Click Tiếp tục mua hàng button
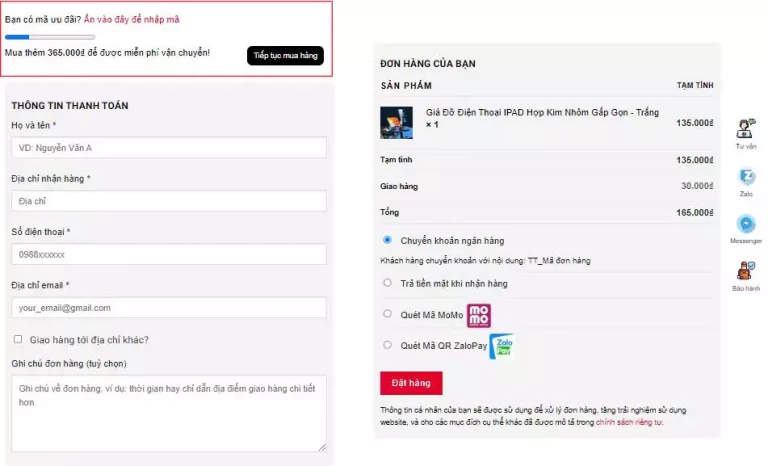Screen dimensions: 768x466 (285, 55)
